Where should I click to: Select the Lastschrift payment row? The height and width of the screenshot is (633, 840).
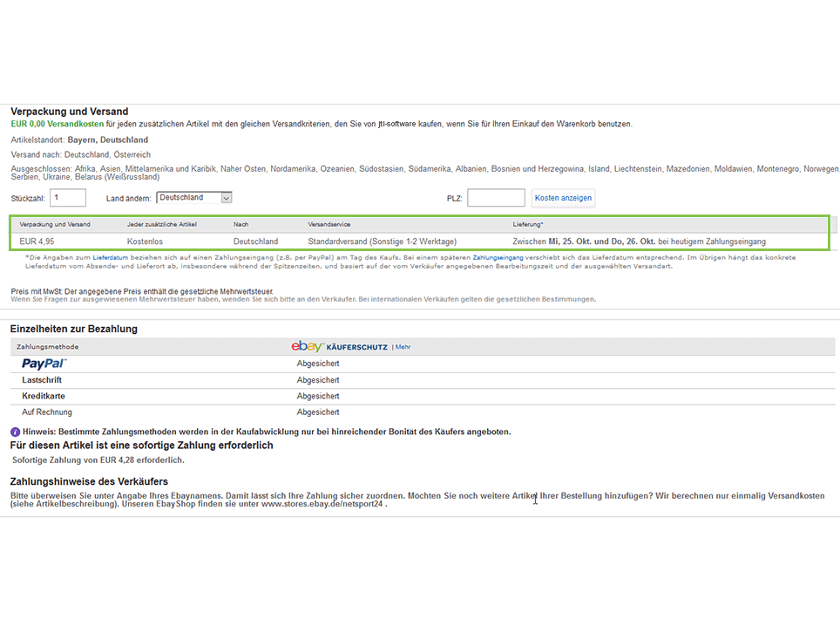click(42, 380)
